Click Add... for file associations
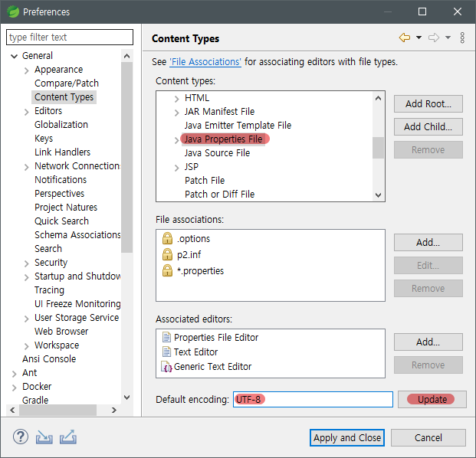The width and height of the screenshot is (476, 458). tap(428, 242)
